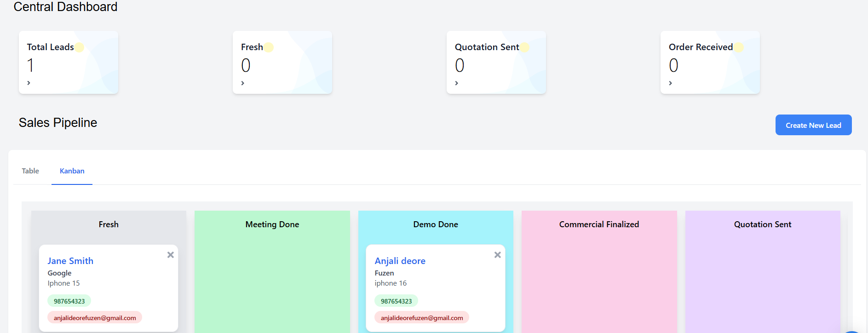Select the Kanban tab
The width and height of the screenshot is (868, 333).
pyautogui.click(x=72, y=171)
